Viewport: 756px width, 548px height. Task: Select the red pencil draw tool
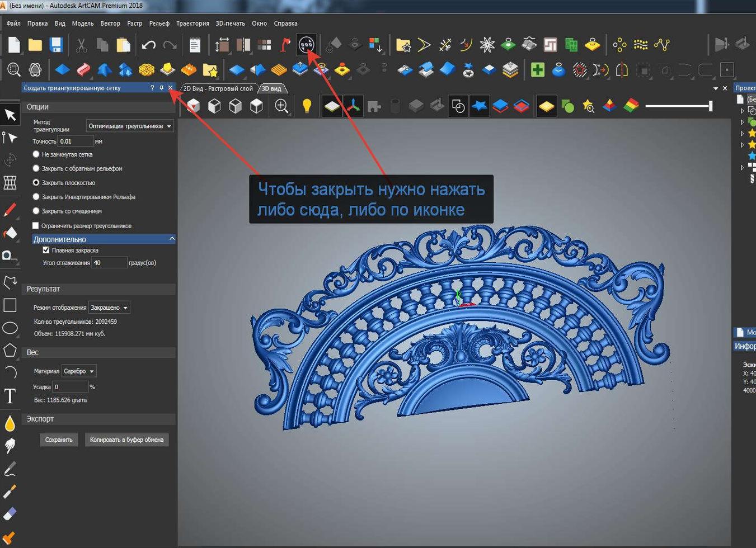(x=10, y=210)
